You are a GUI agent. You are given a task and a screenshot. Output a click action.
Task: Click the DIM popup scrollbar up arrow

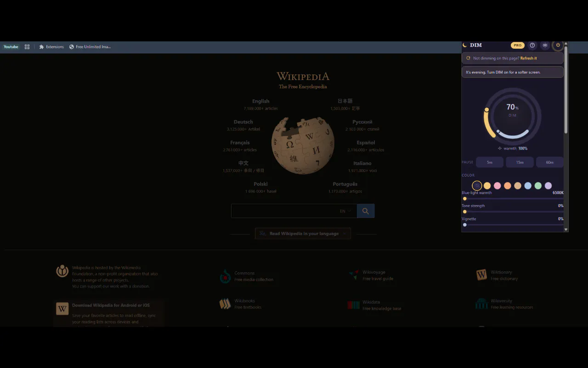(x=566, y=44)
